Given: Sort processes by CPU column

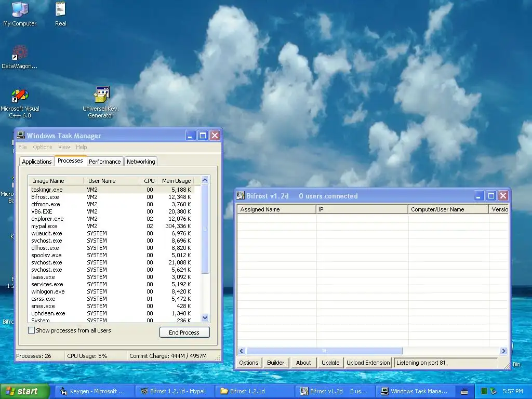Looking at the screenshot, I should [148, 181].
